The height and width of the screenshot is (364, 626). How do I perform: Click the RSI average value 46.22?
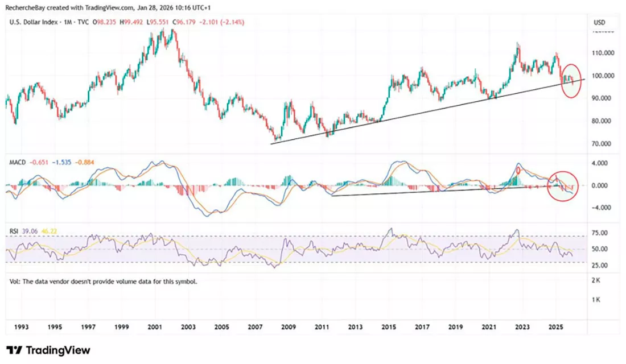tap(49, 231)
